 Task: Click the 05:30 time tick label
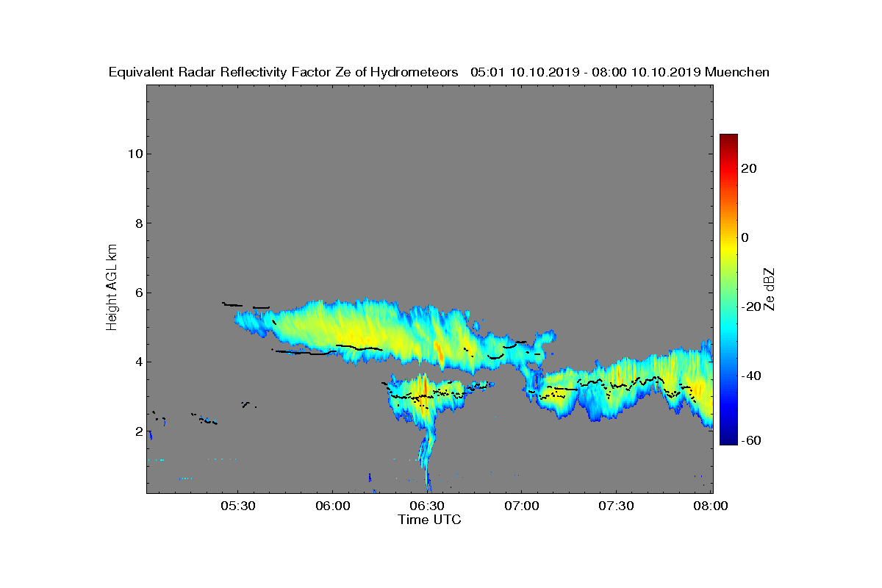237,506
